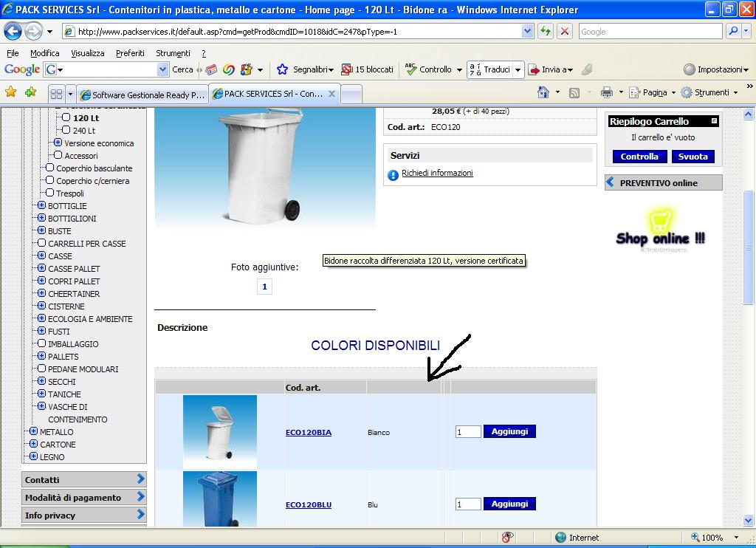The height and width of the screenshot is (548, 756).
Task: Select Trespoli in category tree
Action: (70, 193)
